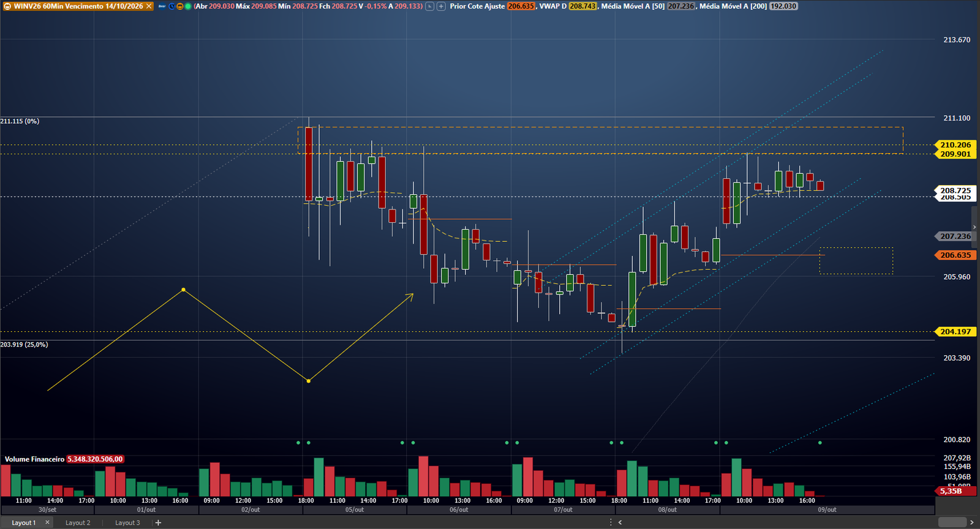Close the Layout 1 tab

pos(47,522)
